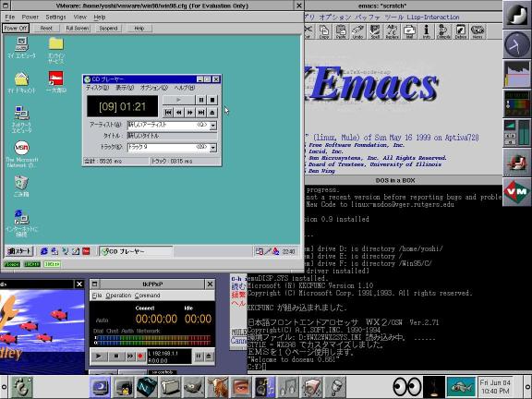Image resolution: width=532 pixels, height=399 pixels.
Task: Click the Lisp-Interaction menu in XEmacs
Action: (433, 17)
